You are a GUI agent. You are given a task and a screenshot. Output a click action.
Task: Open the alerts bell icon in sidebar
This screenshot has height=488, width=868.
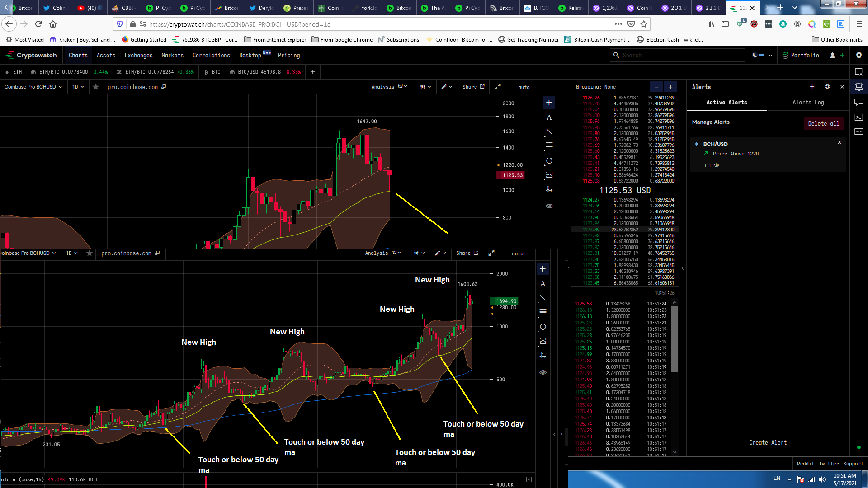click(859, 87)
